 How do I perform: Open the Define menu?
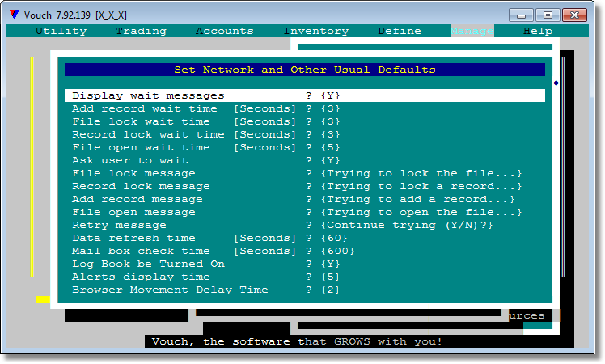(400, 31)
